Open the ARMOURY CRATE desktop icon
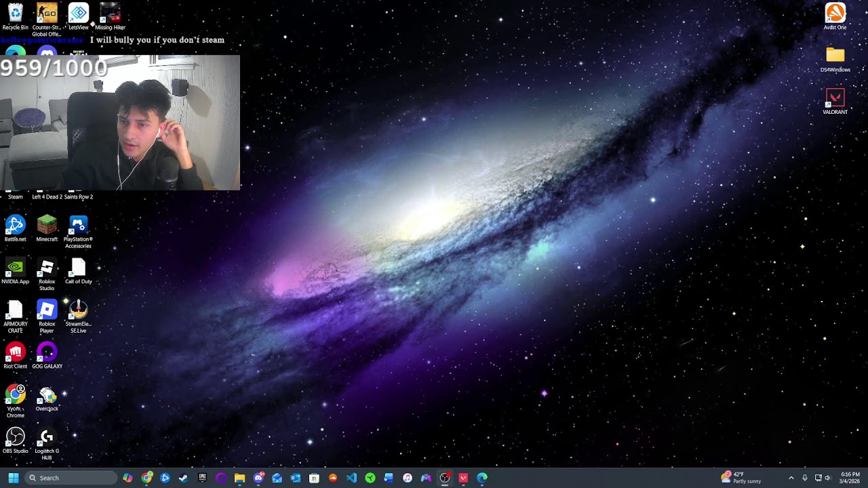 pyautogui.click(x=15, y=316)
